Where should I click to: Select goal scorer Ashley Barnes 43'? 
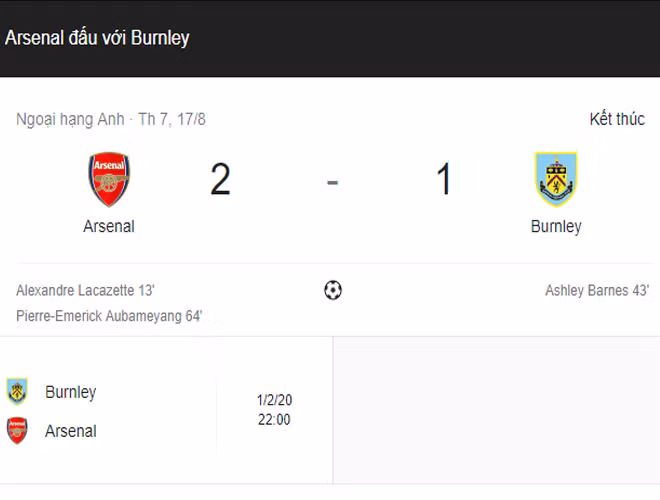point(597,291)
